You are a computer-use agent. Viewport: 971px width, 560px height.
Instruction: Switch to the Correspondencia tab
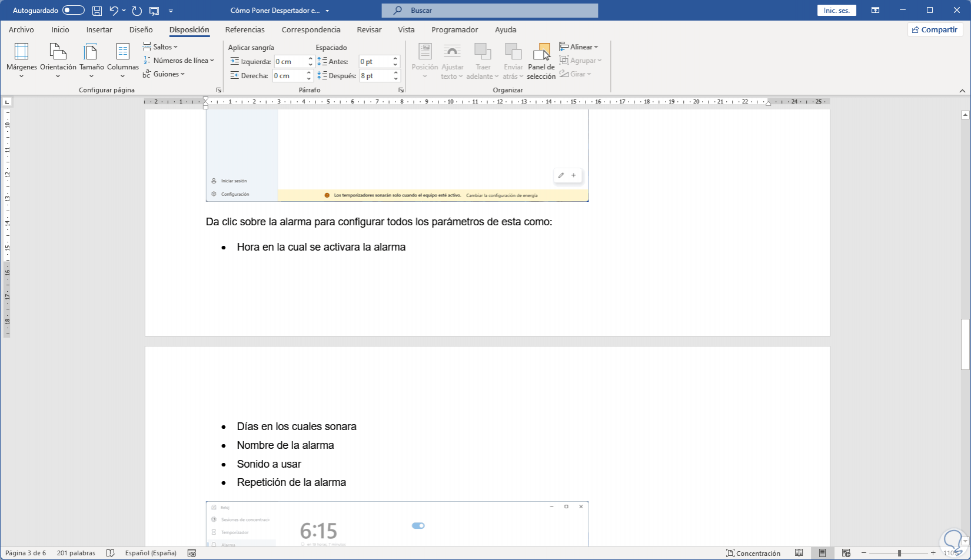(311, 29)
